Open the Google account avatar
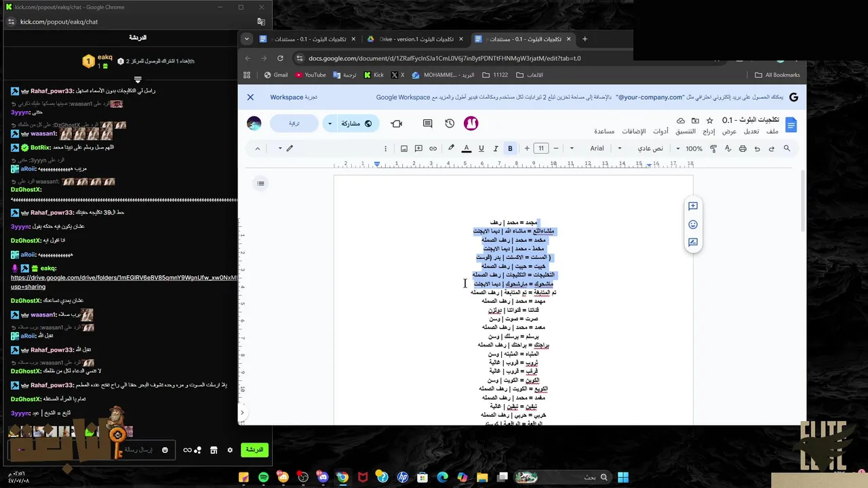The height and width of the screenshot is (488, 868). pyautogui.click(x=254, y=123)
